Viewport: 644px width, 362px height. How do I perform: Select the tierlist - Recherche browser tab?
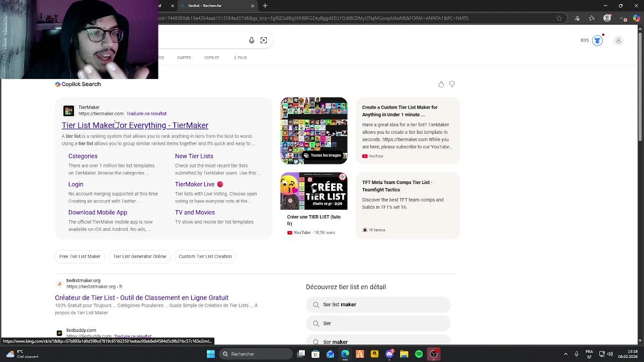point(218,6)
